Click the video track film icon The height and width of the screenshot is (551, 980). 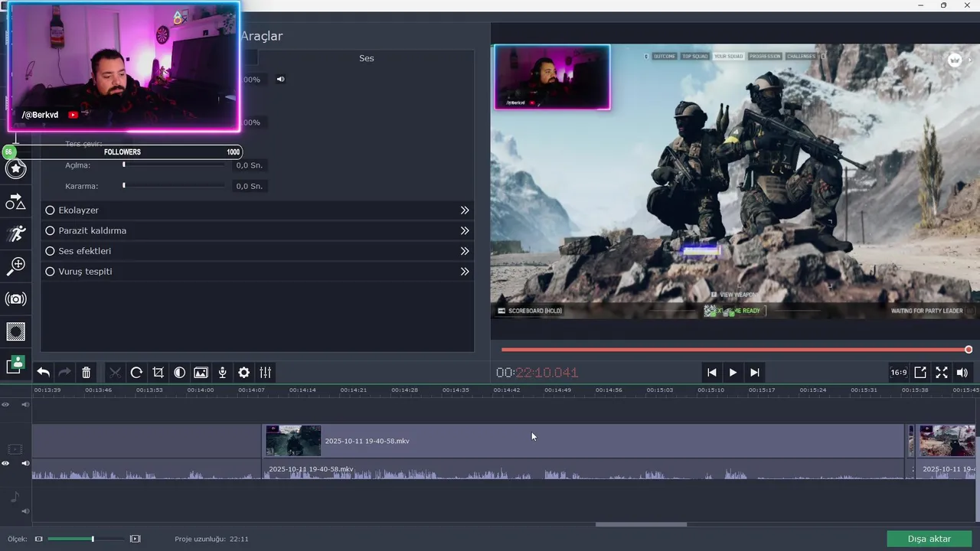15,449
